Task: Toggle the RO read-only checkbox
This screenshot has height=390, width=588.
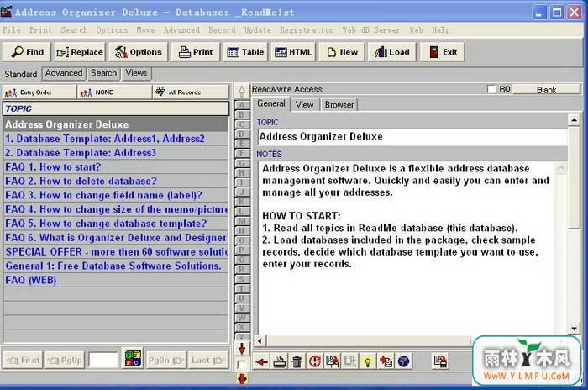Action: click(x=491, y=89)
